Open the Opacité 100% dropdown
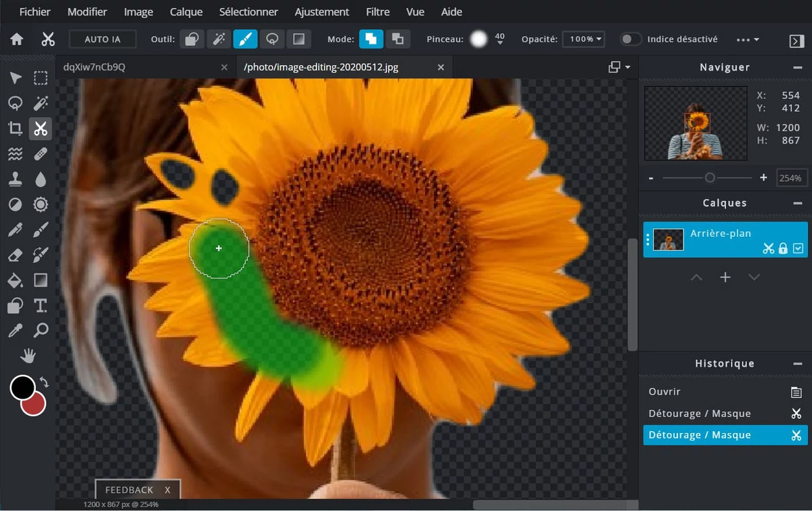The width and height of the screenshot is (812, 511). pos(583,39)
